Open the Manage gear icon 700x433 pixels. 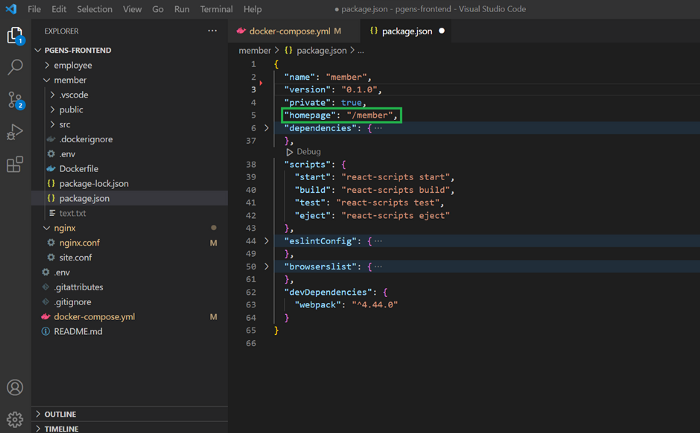pos(15,419)
